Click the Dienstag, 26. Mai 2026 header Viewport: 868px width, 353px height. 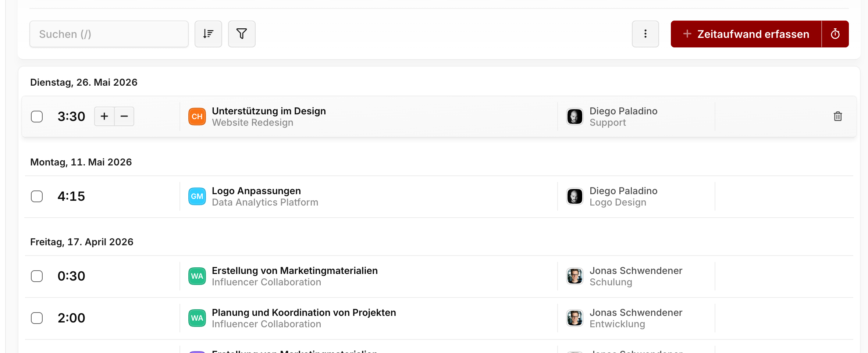[84, 82]
